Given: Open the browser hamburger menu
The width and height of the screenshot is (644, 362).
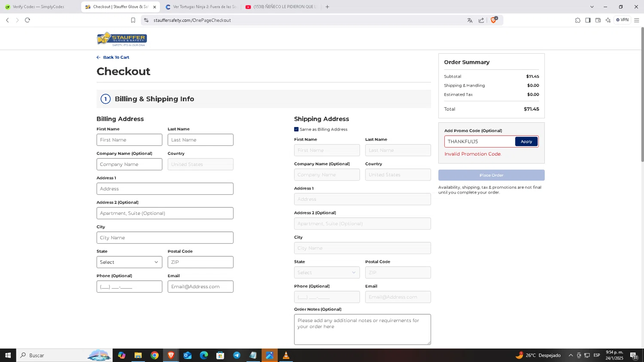Looking at the screenshot, I should [637, 20].
